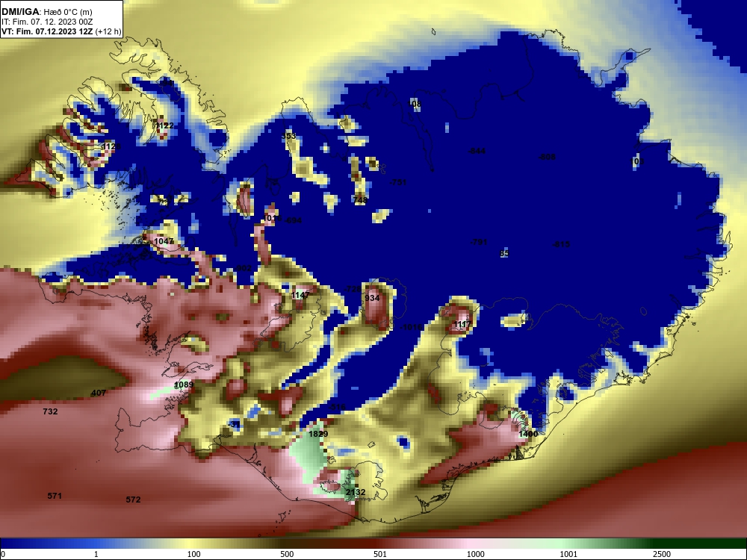Click the 'VT: Fim. 07.12.2023 12Z (+12 h)' line
Viewport: 747px width, 560px height.
click(61, 32)
